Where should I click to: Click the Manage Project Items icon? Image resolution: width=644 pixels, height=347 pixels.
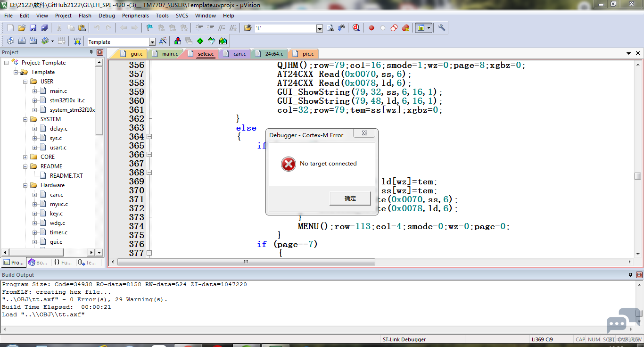coord(178,41)
